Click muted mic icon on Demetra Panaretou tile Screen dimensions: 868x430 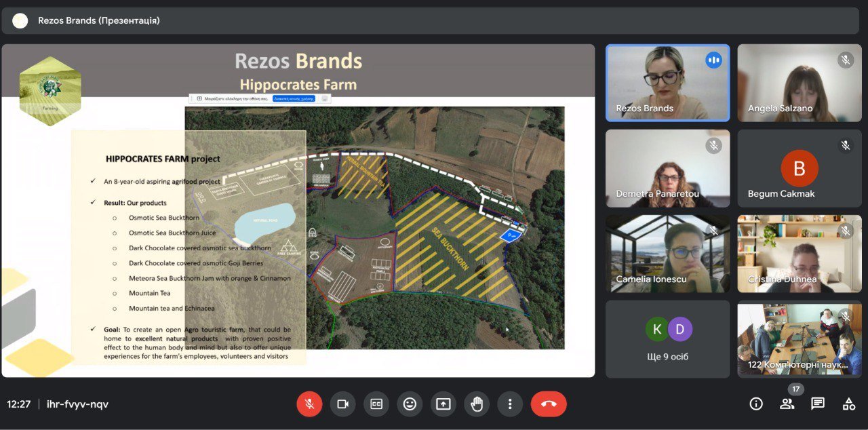tap(713, 145)
